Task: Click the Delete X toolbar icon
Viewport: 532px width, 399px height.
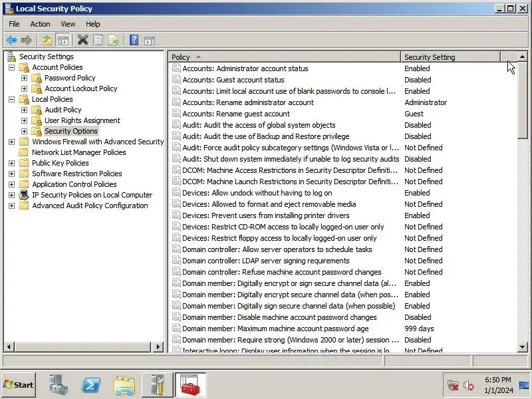Action: pos(82,41)
